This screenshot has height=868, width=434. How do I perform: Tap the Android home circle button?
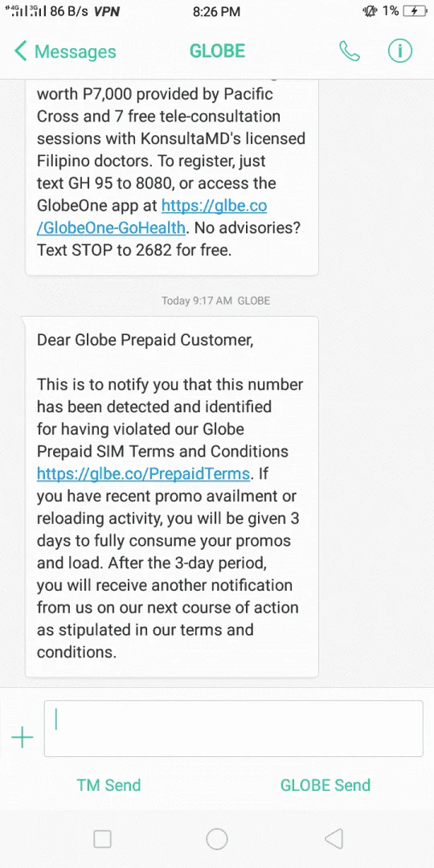coord(217,838)
